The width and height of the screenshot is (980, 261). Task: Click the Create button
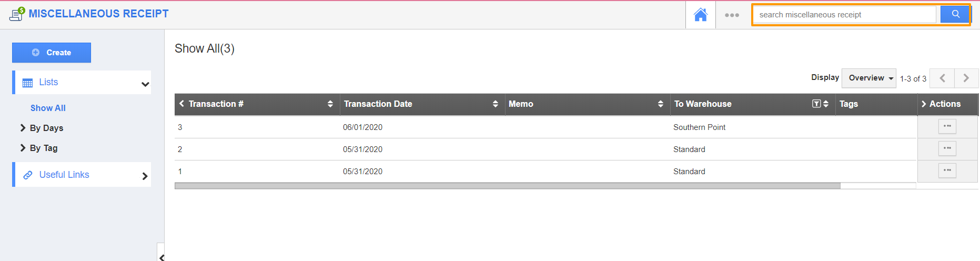[x=52, y=53]
